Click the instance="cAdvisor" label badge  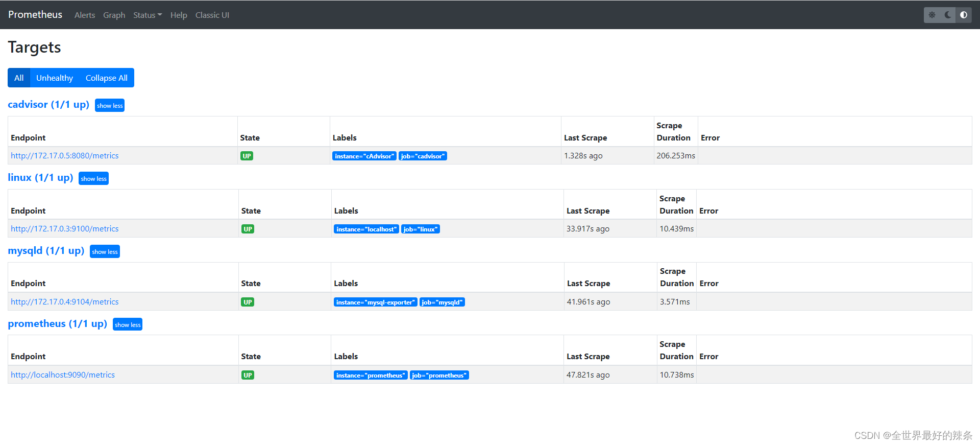364,156
